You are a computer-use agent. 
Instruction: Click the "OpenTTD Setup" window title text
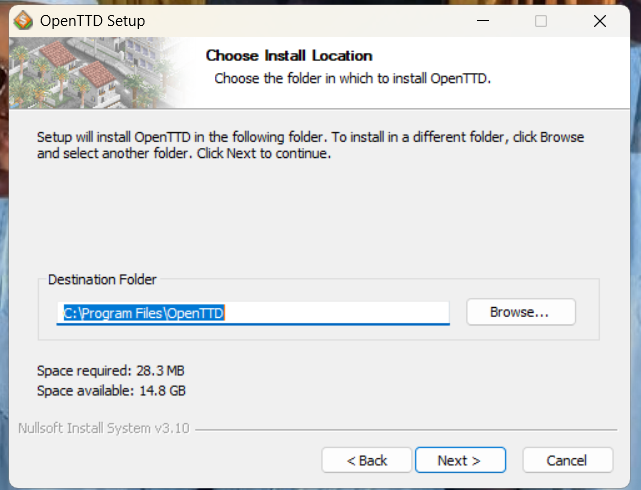coord(92,21)
